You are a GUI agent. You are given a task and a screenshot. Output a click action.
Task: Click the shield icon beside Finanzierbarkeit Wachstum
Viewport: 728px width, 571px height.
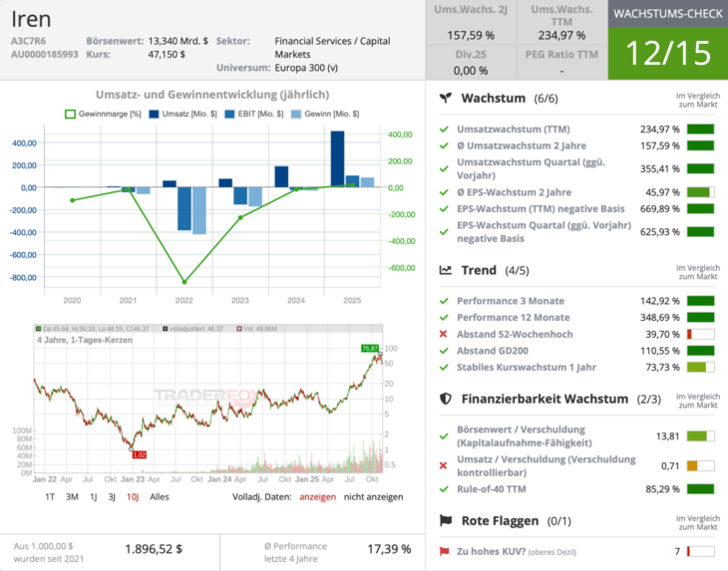pyautogui.click(x=447, y=399)
